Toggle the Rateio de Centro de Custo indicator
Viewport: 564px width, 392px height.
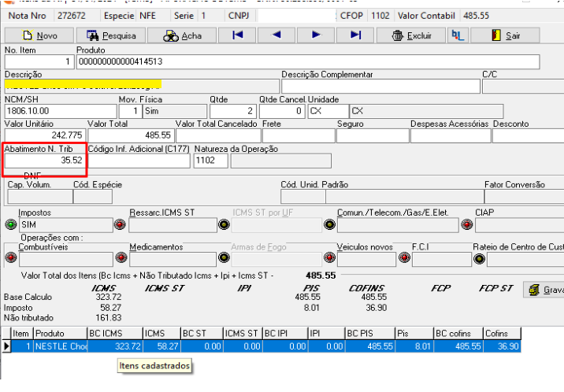point(479,259)
